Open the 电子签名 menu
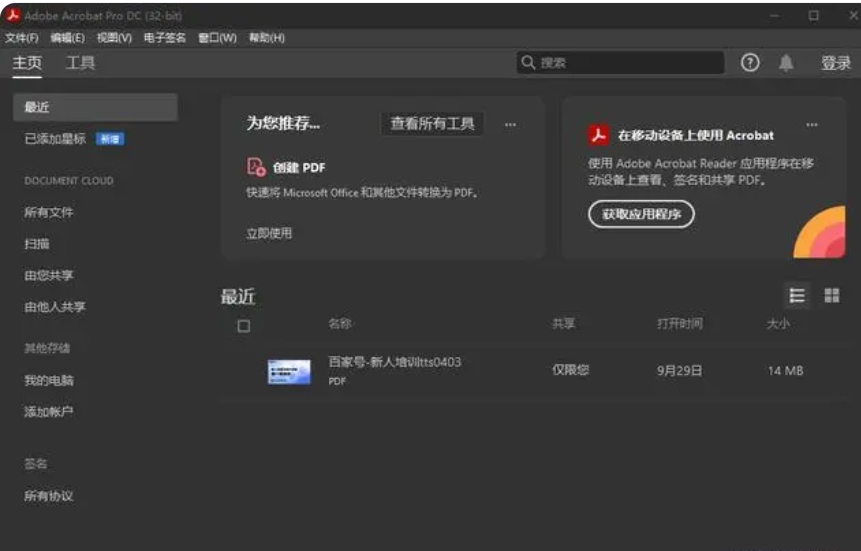Screen dimensions: 861x551 click(x=165, y=38)
